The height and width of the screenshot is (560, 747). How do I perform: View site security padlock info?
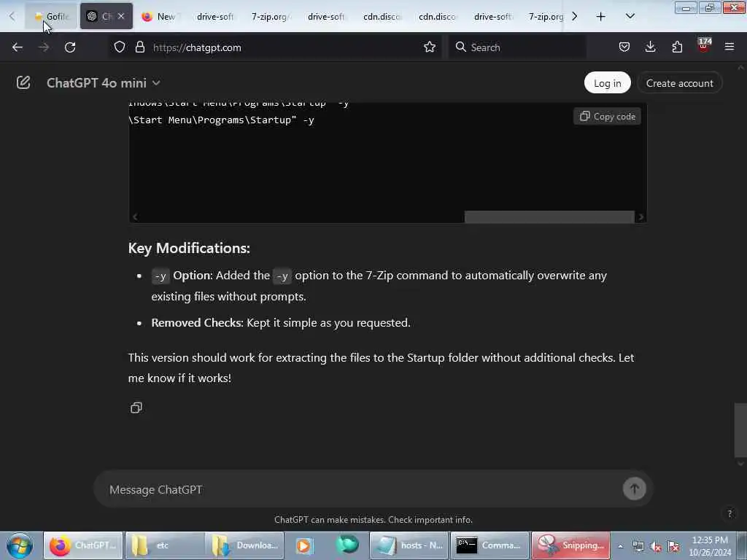(x=139, y=47)
